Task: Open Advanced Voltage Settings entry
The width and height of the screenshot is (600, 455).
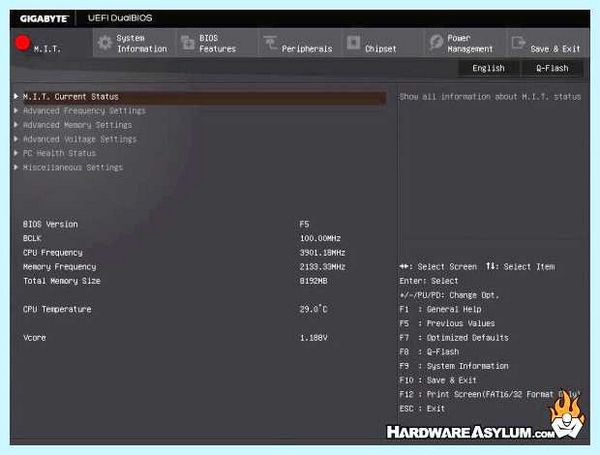Action: coord(80,139)
